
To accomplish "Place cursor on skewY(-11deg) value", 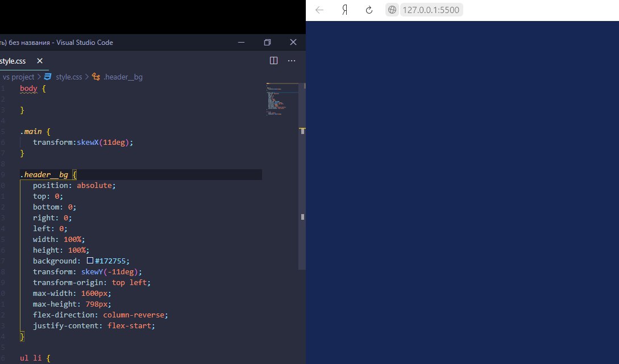I will tap(109, 271).
